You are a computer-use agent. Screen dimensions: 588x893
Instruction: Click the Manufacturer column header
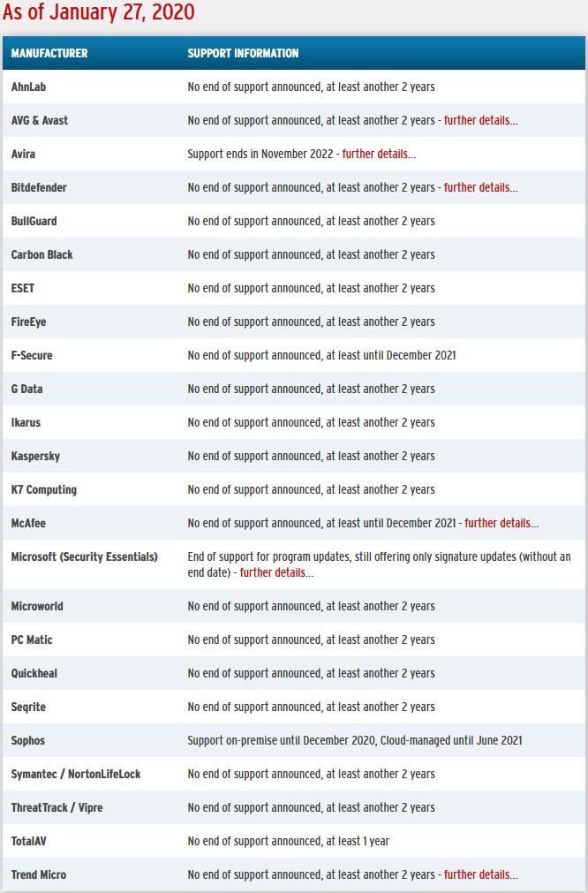point(49,53)
